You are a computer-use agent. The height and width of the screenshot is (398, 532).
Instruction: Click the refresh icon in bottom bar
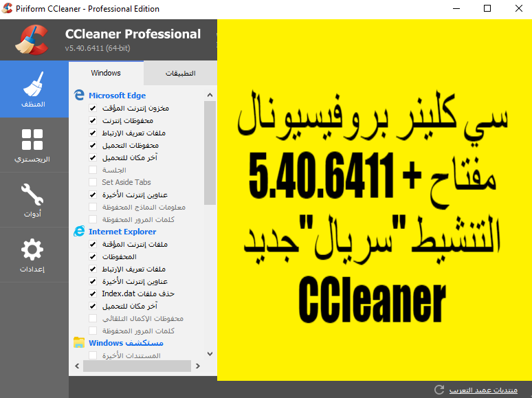coord(439,390)
